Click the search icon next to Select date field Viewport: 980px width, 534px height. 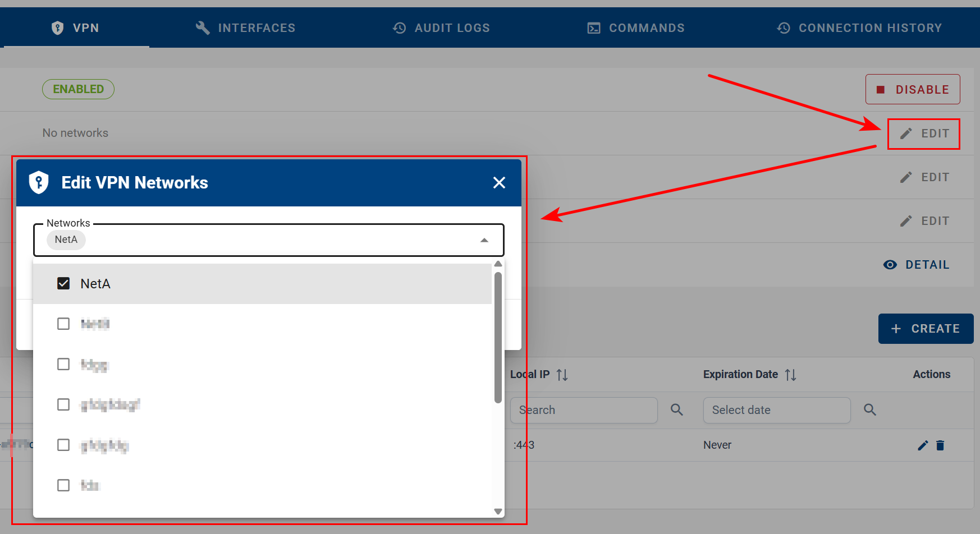pyautogui.click(x=870, y=410)
